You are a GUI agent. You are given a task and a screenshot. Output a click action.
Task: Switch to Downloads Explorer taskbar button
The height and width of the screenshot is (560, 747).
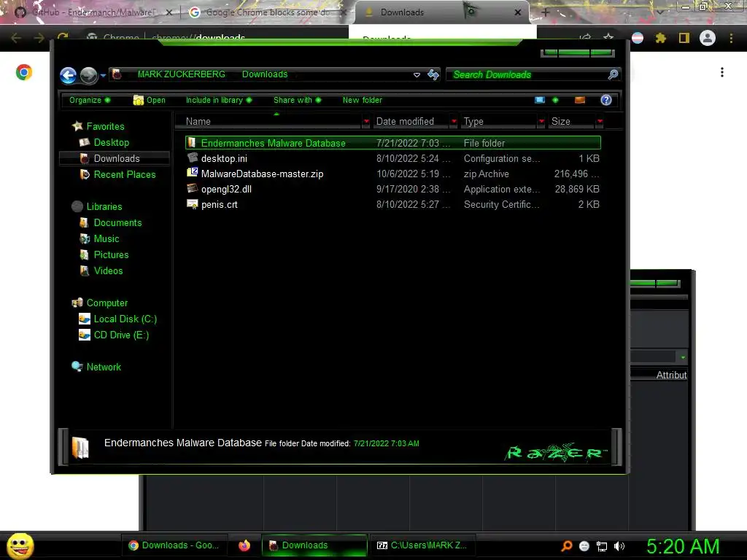(314, 545)
